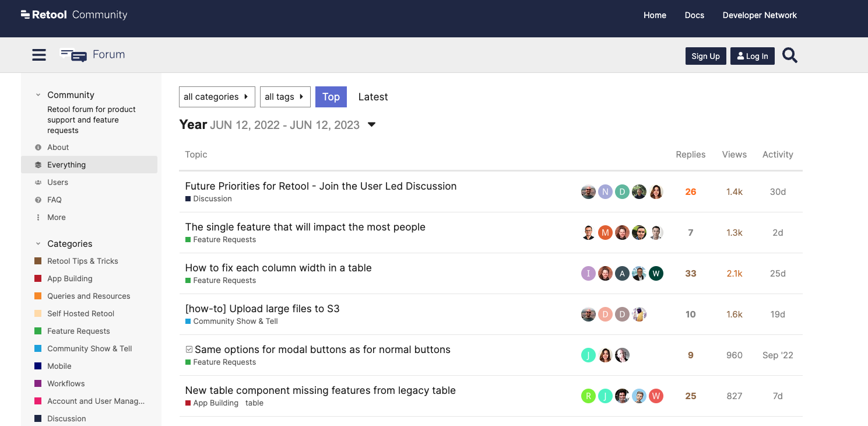Open Docs in top navigation

click(694, 15)
